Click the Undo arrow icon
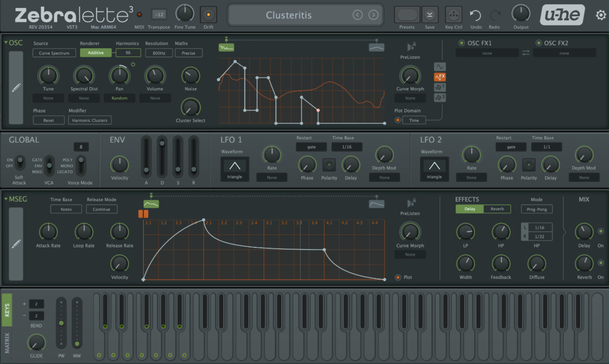This screenshot has height=364, width=609. pos(476,15)
